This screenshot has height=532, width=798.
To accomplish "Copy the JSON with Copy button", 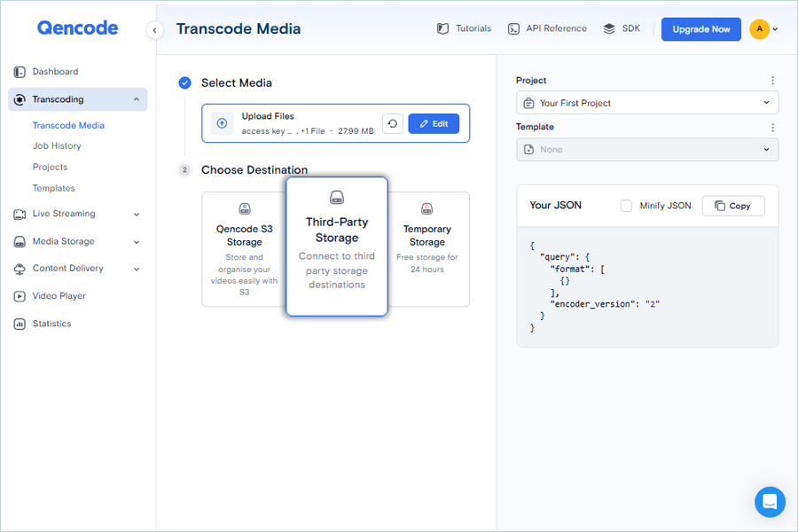I will [x=732, y=206].
